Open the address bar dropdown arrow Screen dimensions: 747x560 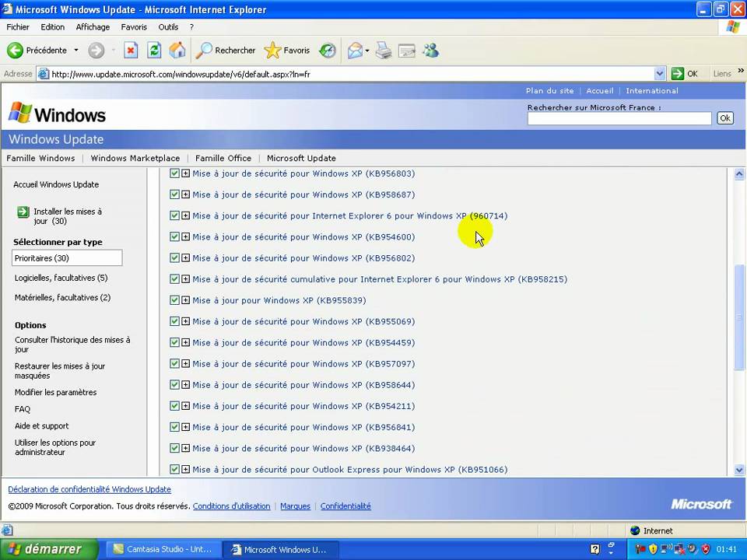(659, 74)
